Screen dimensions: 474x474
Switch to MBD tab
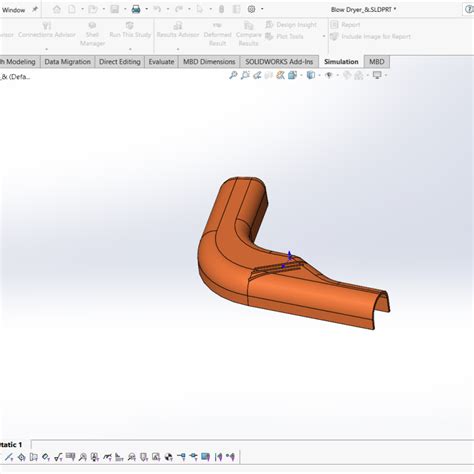click(377, 62)
